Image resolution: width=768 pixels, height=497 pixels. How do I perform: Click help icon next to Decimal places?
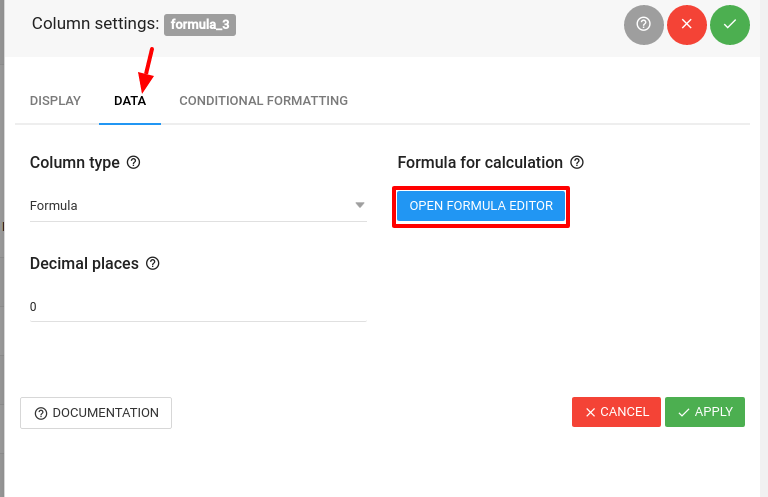[153, 263]
